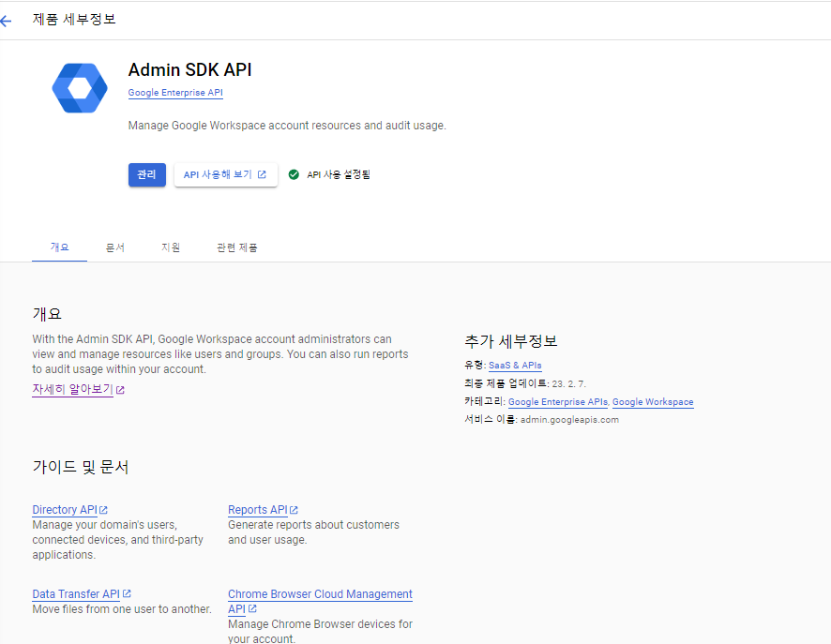Switch to the 지원 tab

(x=171, y=247)
